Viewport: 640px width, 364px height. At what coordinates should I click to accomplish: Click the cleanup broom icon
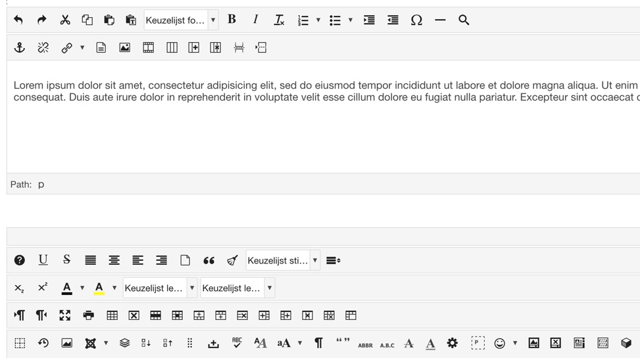point(232,260)
